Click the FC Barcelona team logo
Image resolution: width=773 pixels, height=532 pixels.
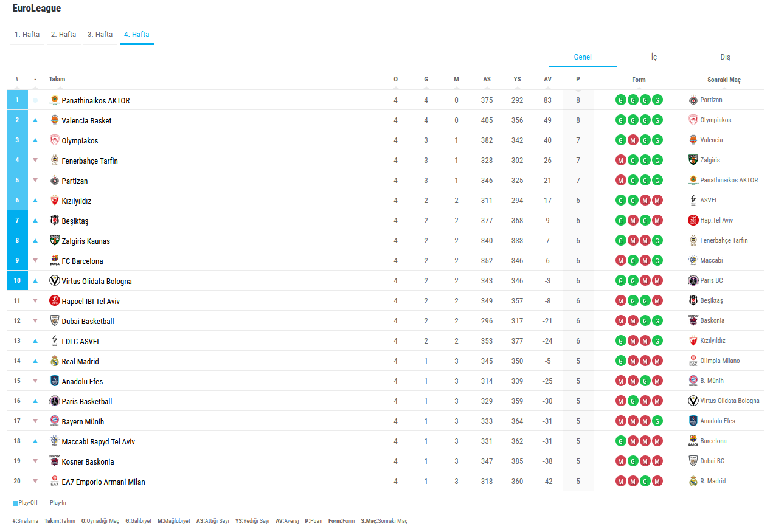tap(54, 261)
